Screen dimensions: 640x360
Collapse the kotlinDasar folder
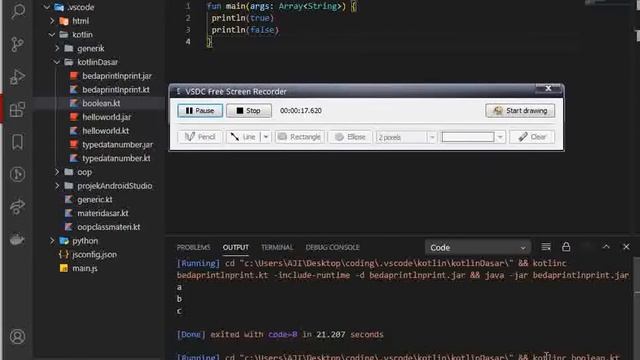click(x=57, y=62)
